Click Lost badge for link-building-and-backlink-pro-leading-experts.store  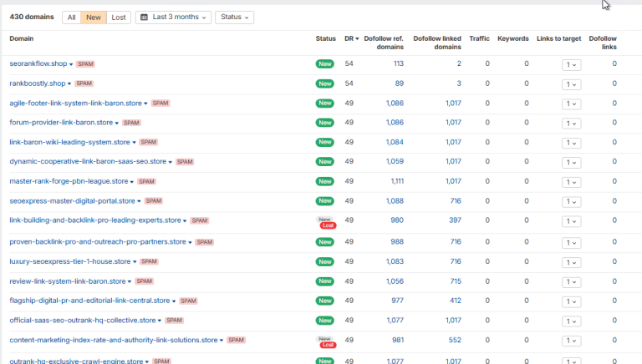328,225
